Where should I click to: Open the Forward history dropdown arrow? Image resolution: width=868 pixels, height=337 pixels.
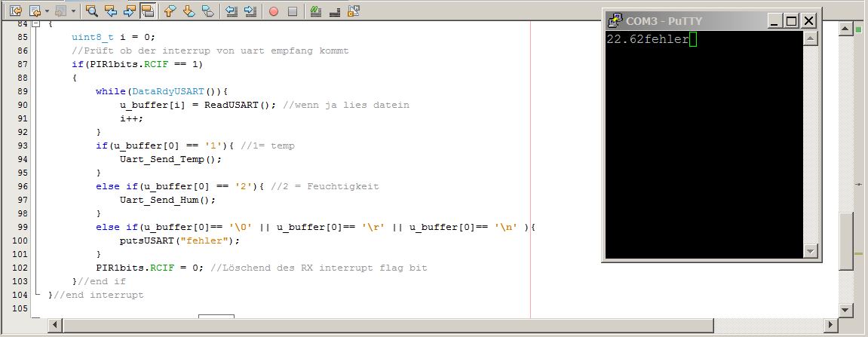coord(73,11)
